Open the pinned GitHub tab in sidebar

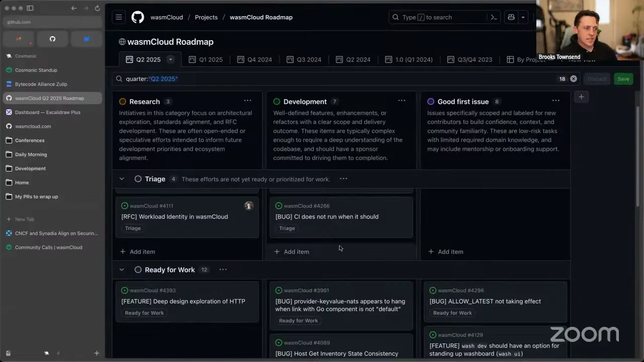pos(52,39)
